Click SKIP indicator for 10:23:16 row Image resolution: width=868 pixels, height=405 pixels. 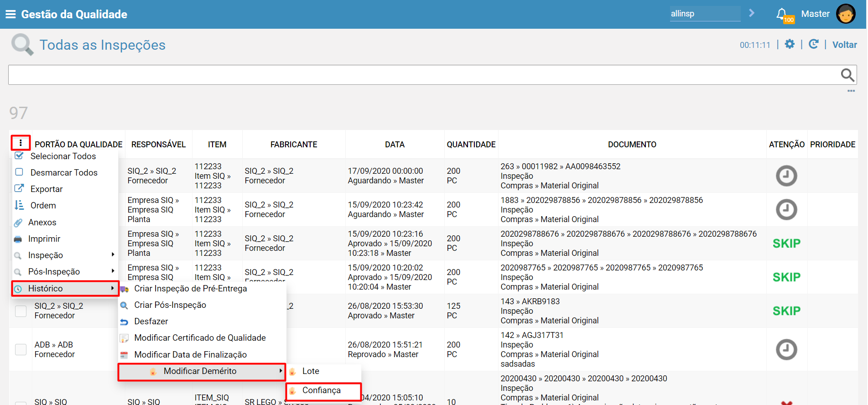pyautogui.click(x=786, y=243)
